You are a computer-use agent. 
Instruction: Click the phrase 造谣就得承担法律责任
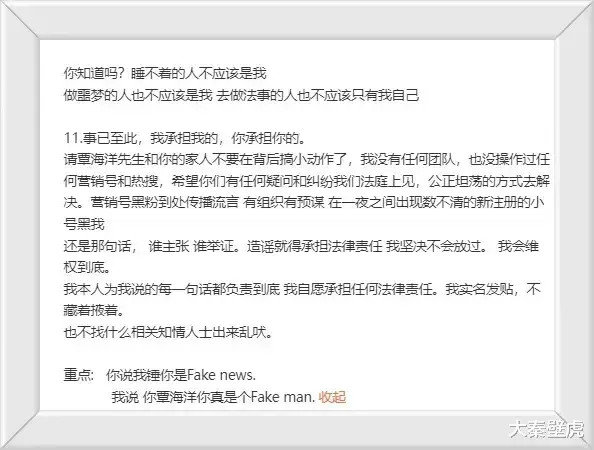[x=315, y=246]
